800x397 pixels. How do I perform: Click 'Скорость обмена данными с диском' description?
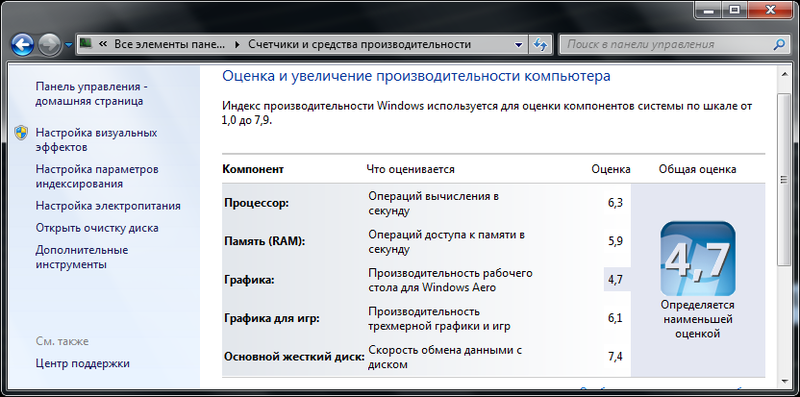click(x=445, y=357)
